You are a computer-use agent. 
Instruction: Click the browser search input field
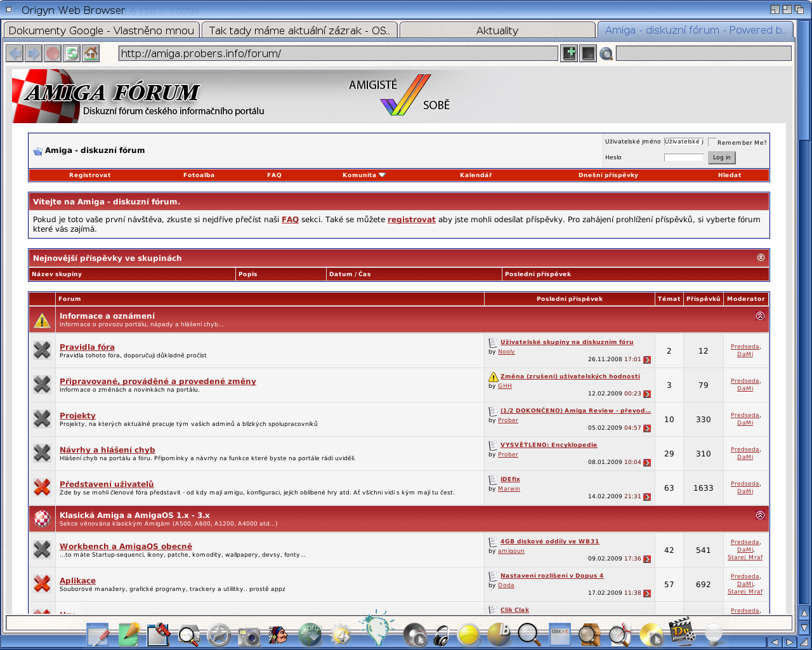(704, 53)
